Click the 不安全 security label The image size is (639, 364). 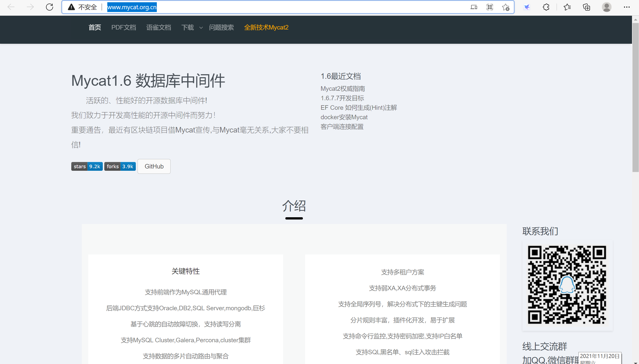[x=88, y=7]
